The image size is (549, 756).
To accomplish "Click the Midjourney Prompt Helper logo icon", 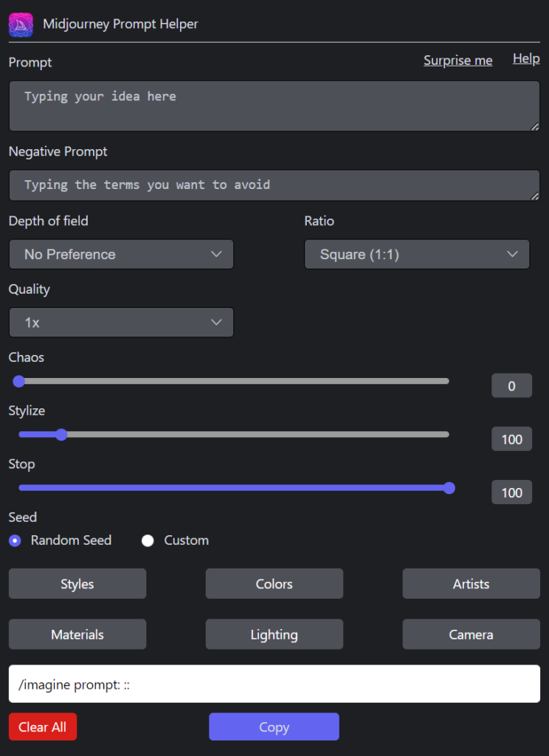I will pos(21,24).
